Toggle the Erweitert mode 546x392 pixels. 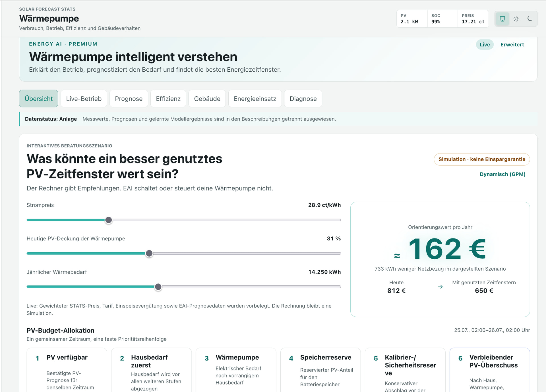click(x=512, y=45)
